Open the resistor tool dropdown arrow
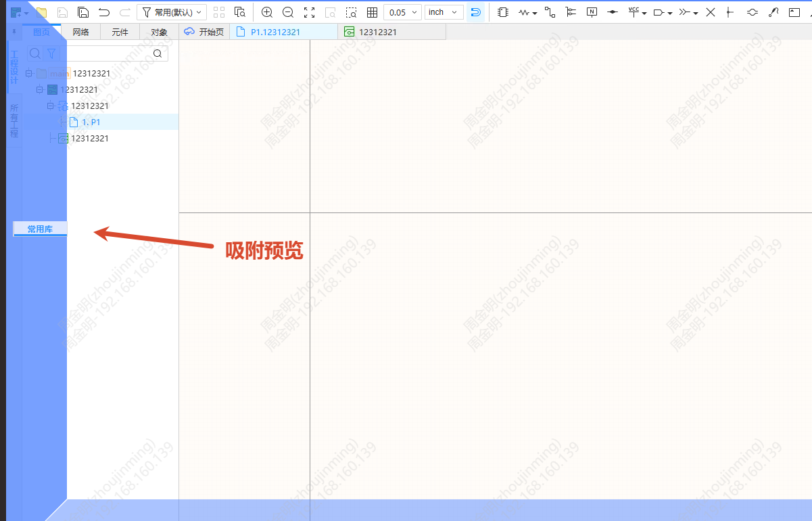The image size is (812, 521). [x=535, y=13]
